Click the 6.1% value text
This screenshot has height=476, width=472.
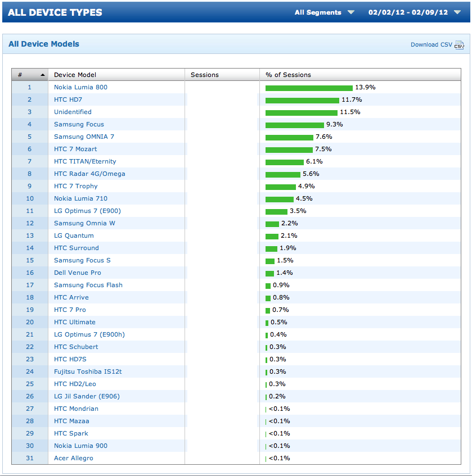click(x=314, y=161)
